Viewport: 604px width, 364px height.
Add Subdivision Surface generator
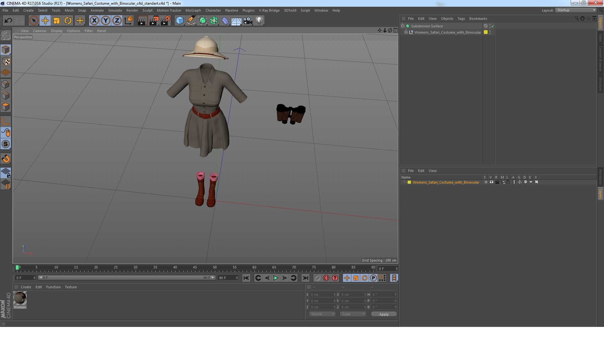pos(203,21)
